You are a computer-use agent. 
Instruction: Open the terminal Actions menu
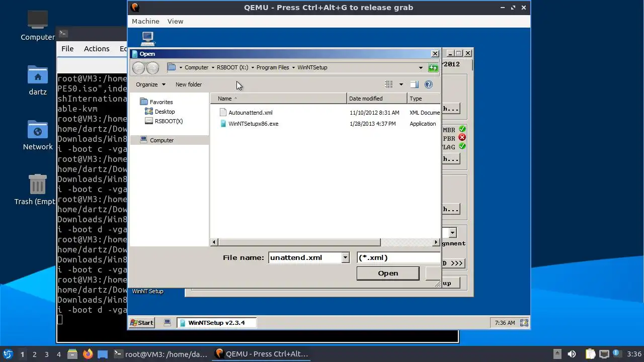pos(97,49)
